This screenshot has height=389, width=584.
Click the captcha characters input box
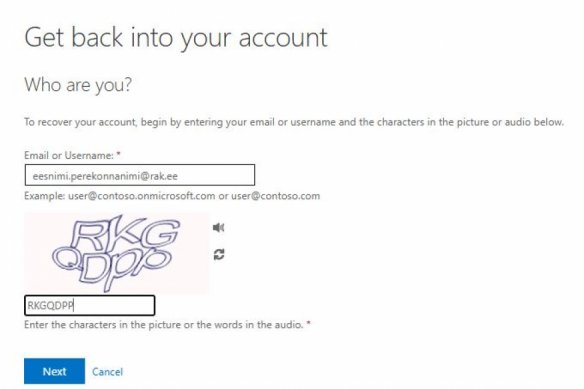pyautogui.click(x=90, y=306)
